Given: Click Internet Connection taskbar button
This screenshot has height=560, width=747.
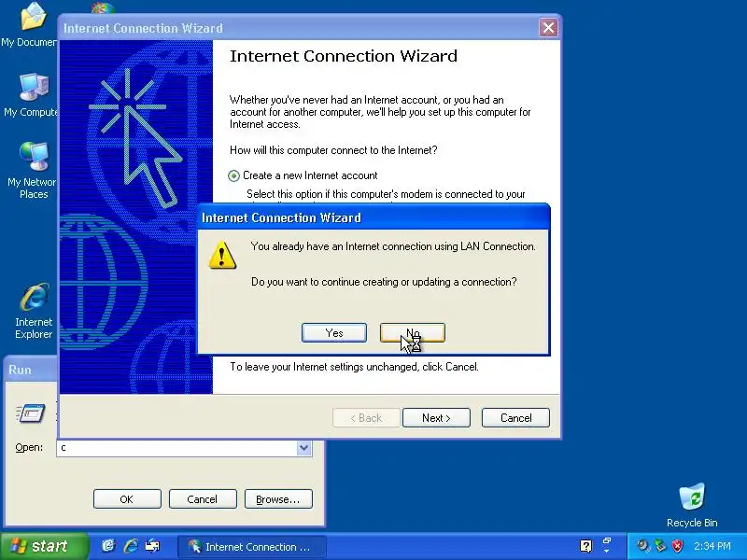Looking at the screenshot, I should pyautogui.click(x=252, y=546).
